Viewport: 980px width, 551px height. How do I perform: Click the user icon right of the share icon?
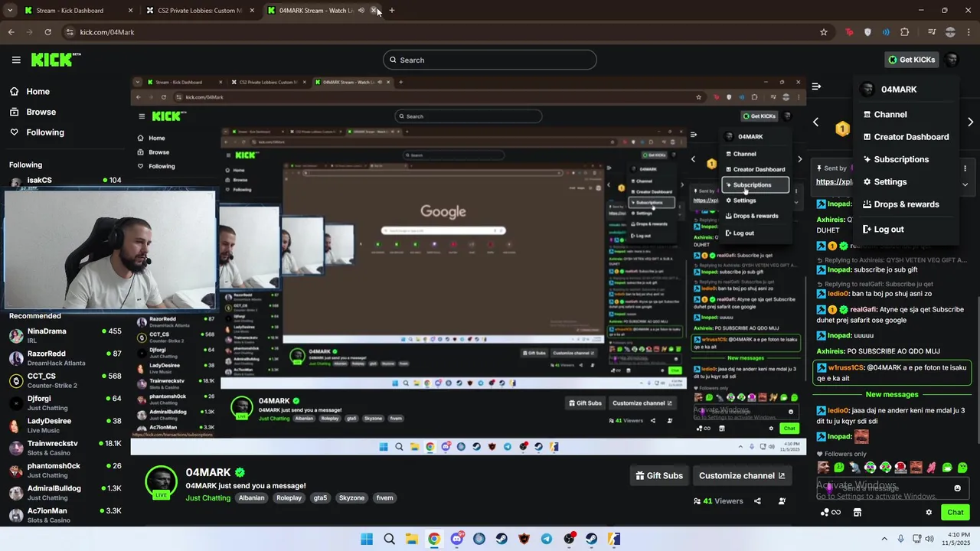(782, 501)
